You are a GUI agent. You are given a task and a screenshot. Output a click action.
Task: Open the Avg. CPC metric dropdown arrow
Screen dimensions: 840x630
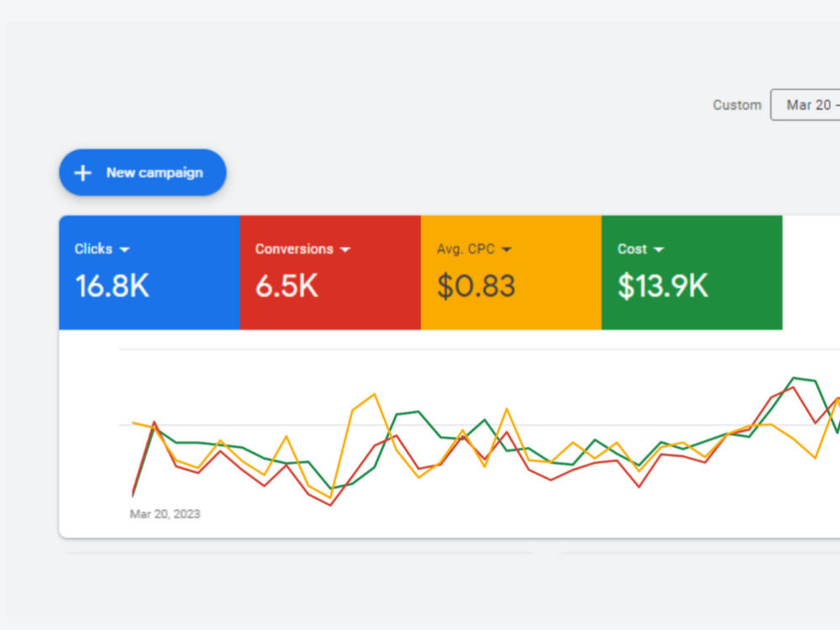[x=507, y=249]
